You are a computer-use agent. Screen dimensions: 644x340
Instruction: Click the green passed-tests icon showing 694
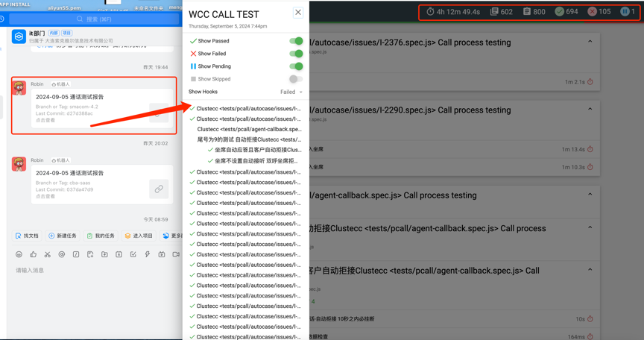(x=560, y=12)
